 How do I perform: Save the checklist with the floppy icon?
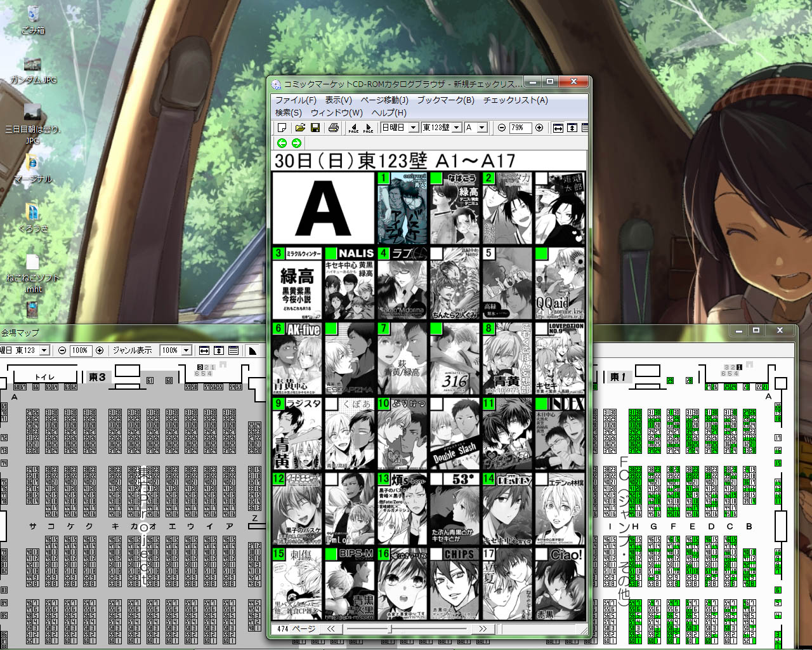(x=315, y=128)
